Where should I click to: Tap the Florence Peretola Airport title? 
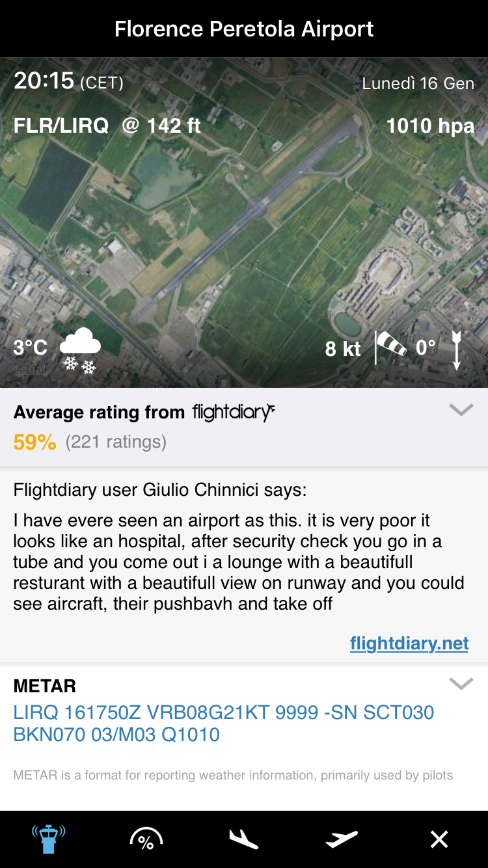pos(244,29)
